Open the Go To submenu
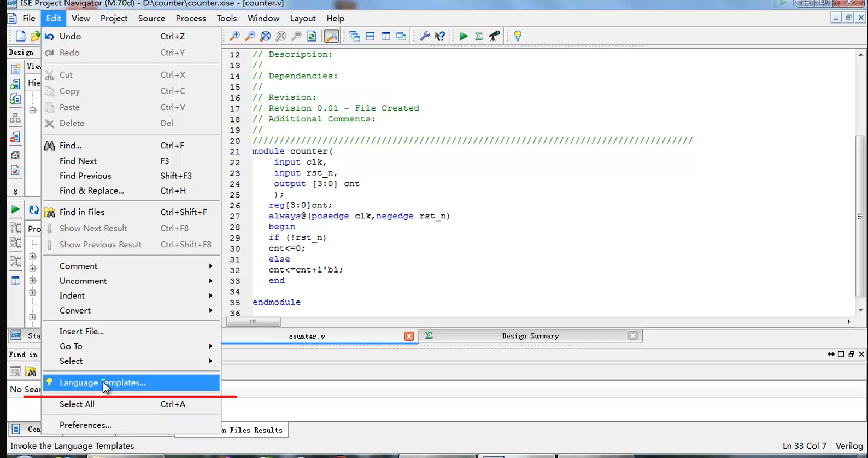Image resolution: width=868 pixels, height=458 pixels. [131, 346]
